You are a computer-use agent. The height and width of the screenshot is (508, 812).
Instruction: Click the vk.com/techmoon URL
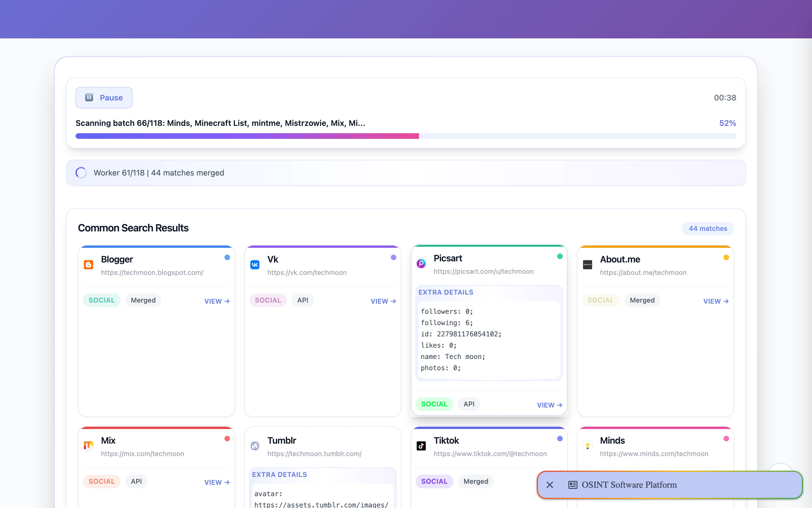click(x=307, y=272)
